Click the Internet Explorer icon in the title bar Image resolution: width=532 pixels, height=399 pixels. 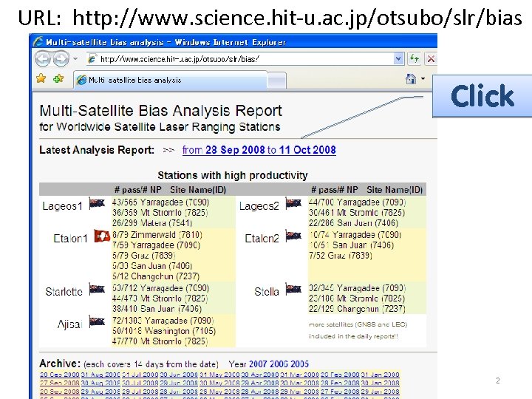click(x=38, y=42)
